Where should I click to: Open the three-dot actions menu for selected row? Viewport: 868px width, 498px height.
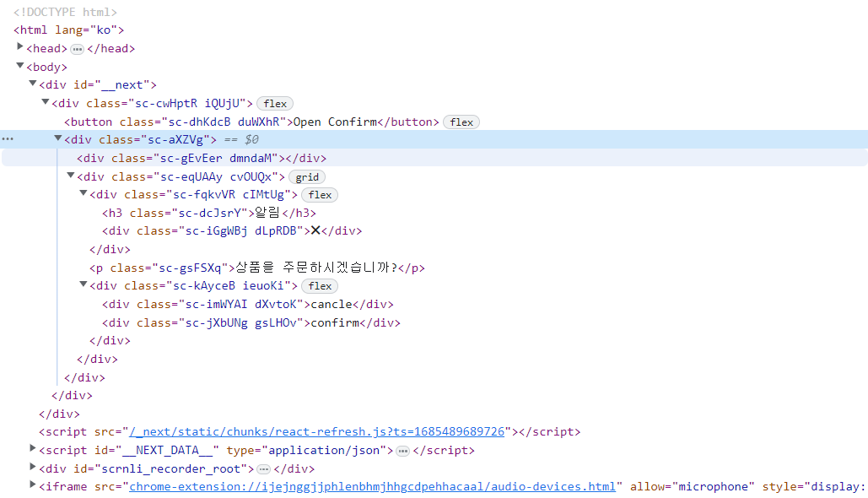8,139
